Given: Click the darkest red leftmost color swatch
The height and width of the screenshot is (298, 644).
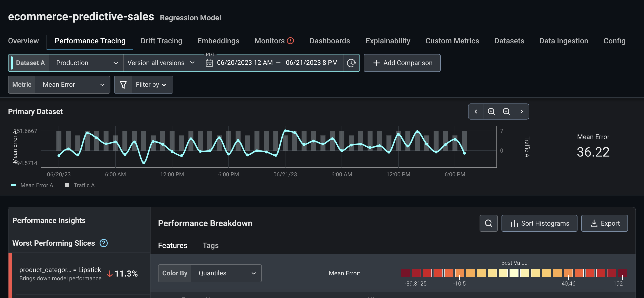Looking at the screenshot, I should [x=405, y=273].
